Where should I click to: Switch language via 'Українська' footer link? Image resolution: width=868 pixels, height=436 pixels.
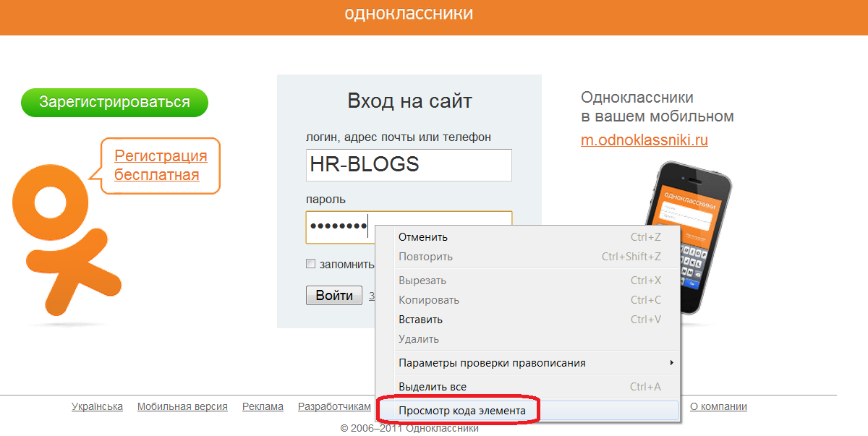[98, 407]
